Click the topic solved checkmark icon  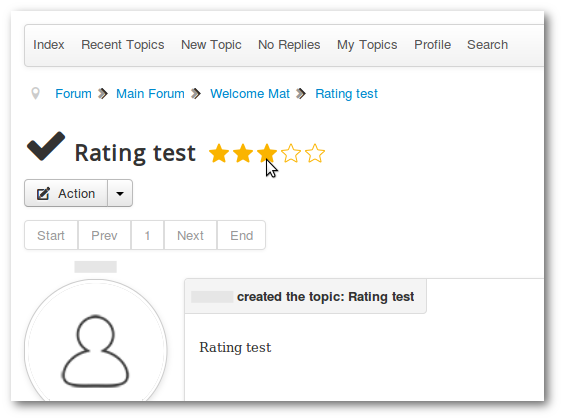(46, 146)
